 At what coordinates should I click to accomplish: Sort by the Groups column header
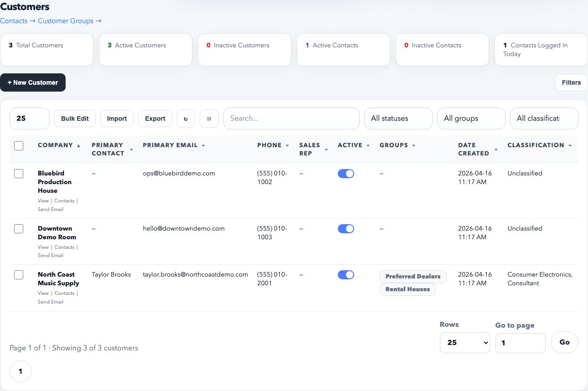point(397,145)
